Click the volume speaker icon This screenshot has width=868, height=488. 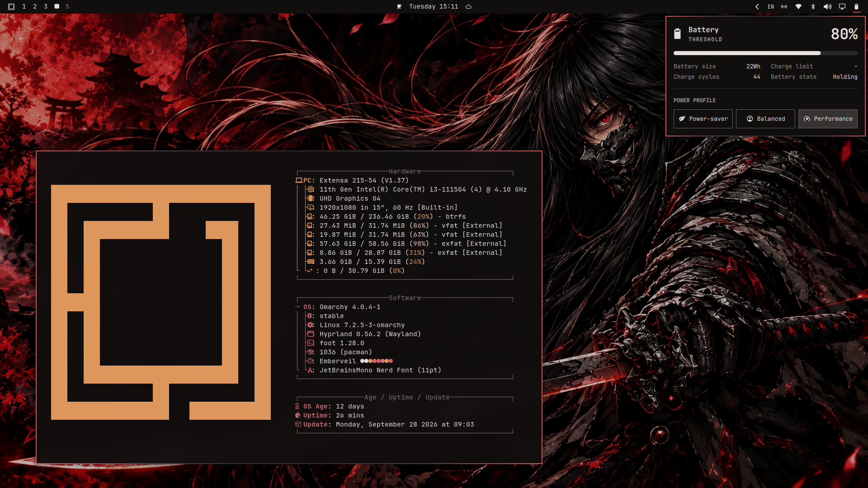tap(827, 7)
